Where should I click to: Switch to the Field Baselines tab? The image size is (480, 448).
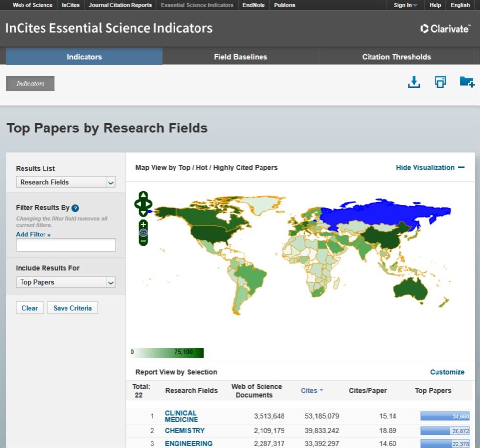click(x=240, y=57)
